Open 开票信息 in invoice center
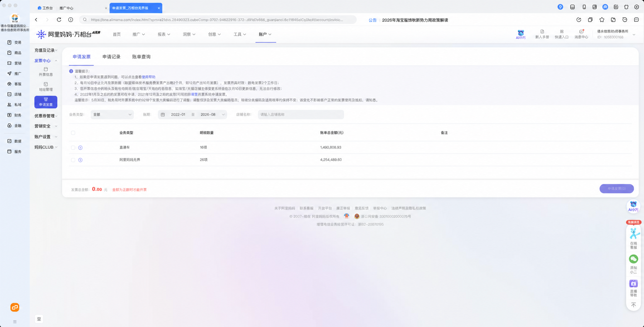Screen dimensions: 644x327 46,72
